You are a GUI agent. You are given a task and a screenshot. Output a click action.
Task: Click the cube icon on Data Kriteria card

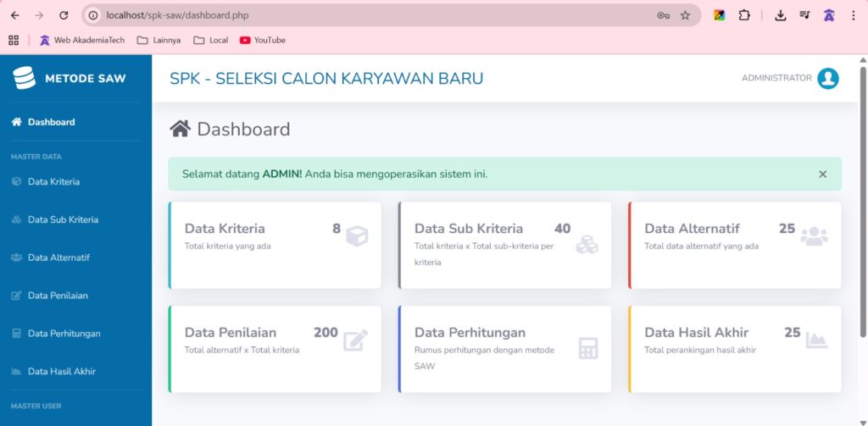pyautogui.click(x=357, y=237)
